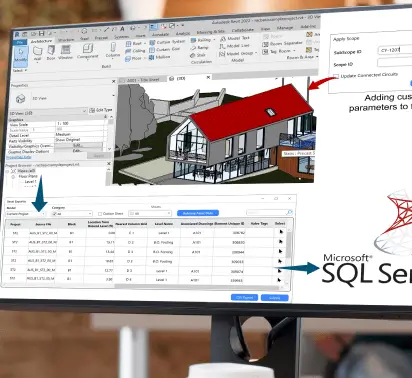Click the Modify cursor tool
The width and height of the screenshot is (412, 378).
21,55
